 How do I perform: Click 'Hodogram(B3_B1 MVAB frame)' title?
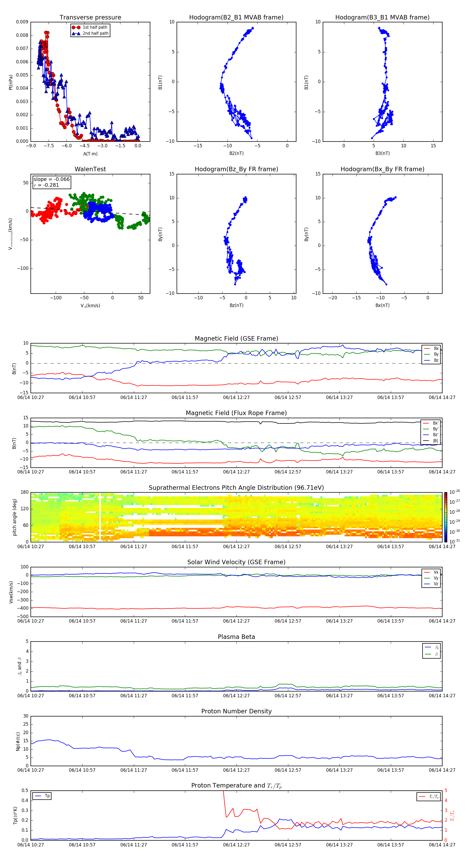coord(382,18)
